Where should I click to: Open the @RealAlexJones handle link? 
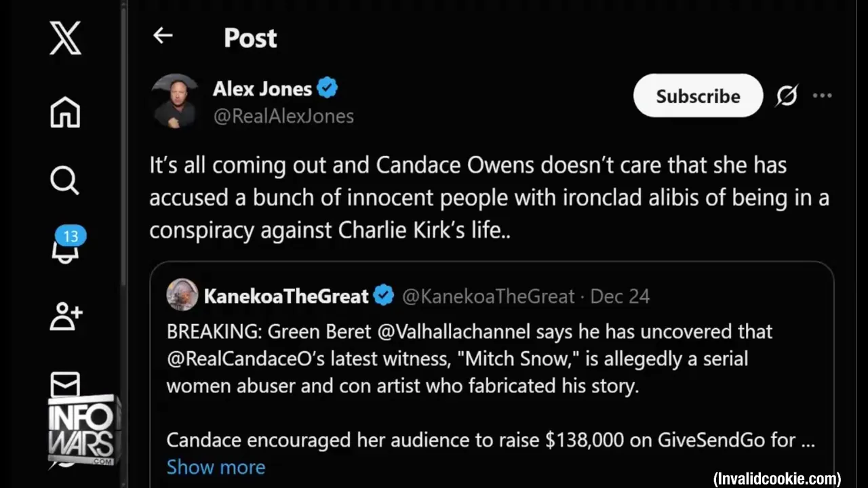[283, 117]
